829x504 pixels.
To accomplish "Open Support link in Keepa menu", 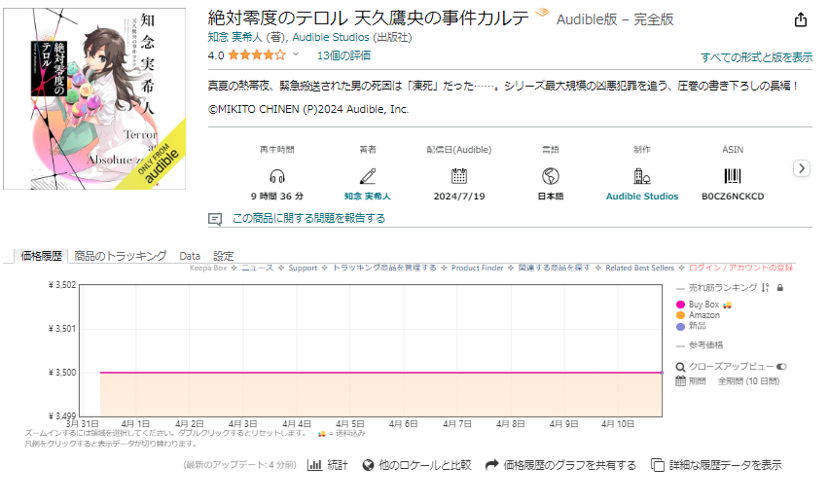I will 303,269.
